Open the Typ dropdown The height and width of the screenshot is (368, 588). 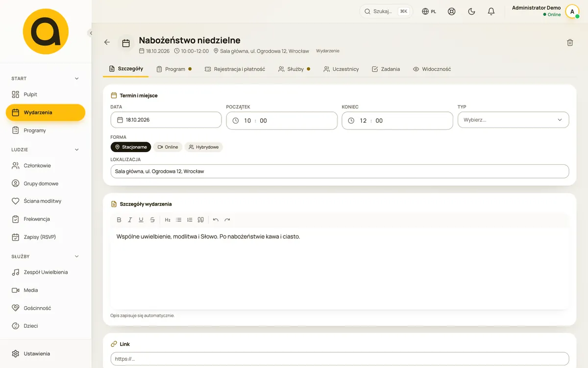pos(513,120)
